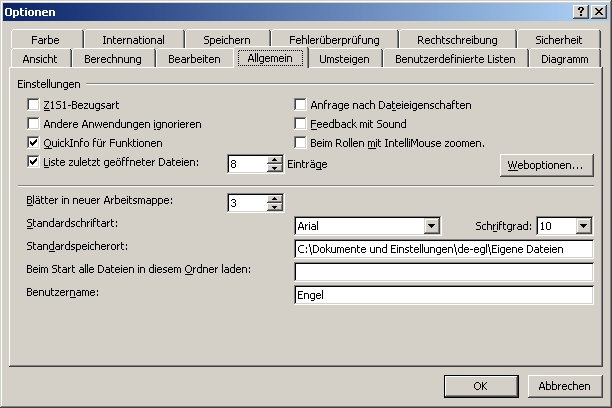The height and width of the screenshot is (408, 612).
Task: Open Weboptionen dialog button
Action: pos(546,165)
